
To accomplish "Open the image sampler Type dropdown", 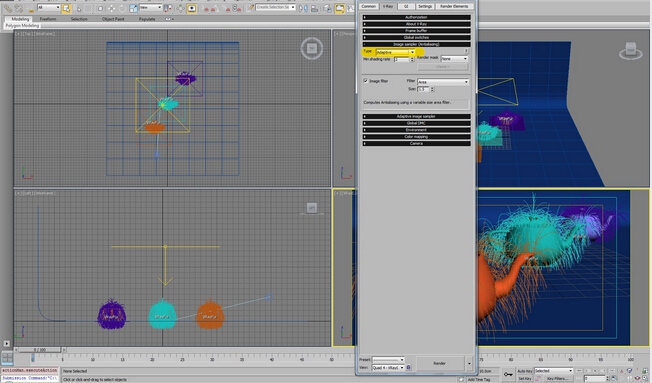I will tap(395, 52).
